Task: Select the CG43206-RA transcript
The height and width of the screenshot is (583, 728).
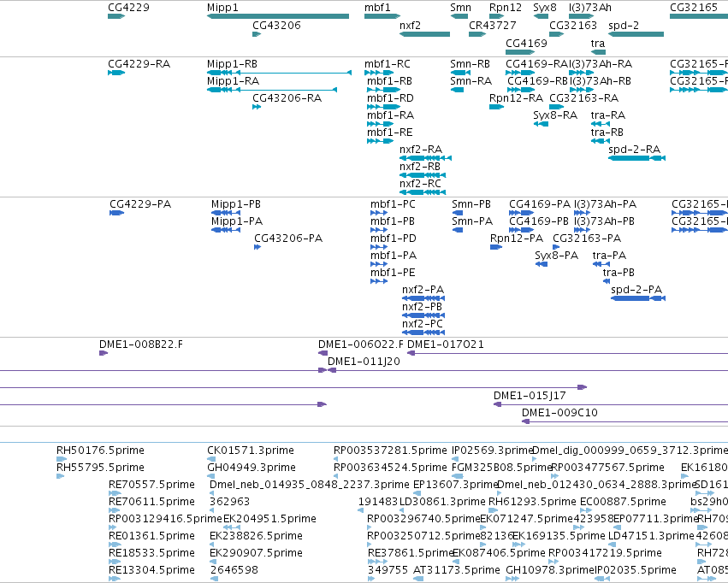Action: 257,107
